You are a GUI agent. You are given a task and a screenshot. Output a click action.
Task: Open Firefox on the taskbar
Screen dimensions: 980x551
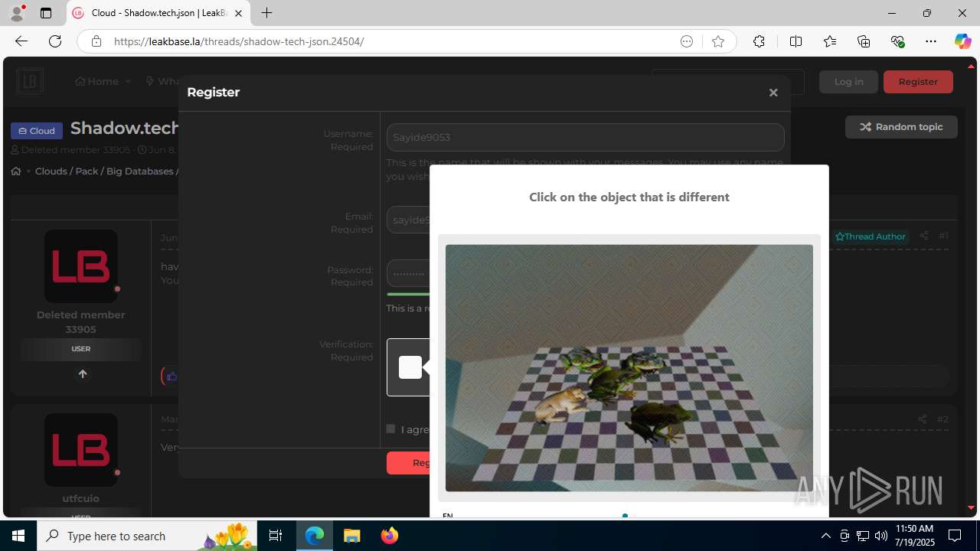tap(390, 536)
